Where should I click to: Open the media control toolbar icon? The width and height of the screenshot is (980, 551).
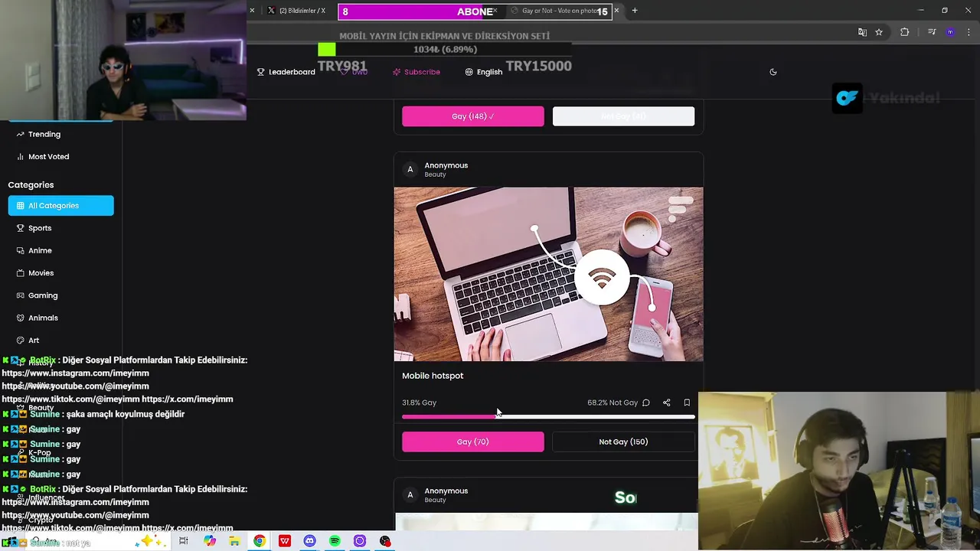(x=932, y=32)
